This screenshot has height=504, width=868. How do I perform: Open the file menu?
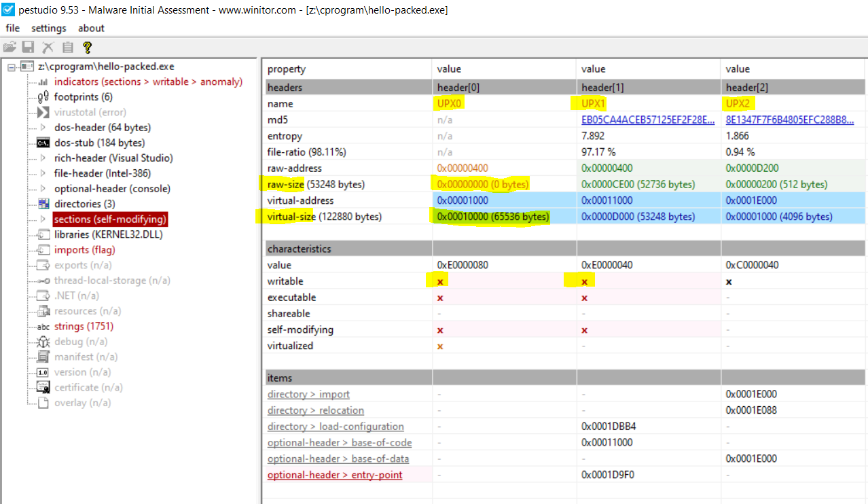pyautogui.click(x=12, y=28)
